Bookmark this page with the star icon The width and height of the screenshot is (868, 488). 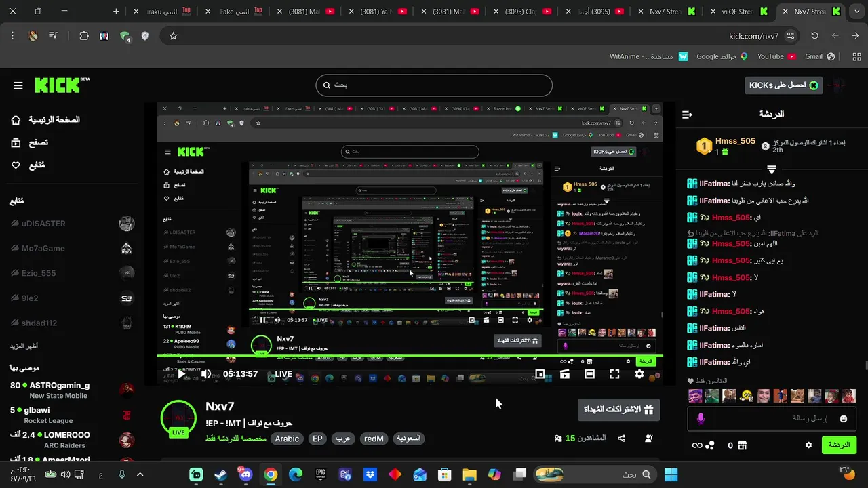pyautogui.click(x=173, y=36)
